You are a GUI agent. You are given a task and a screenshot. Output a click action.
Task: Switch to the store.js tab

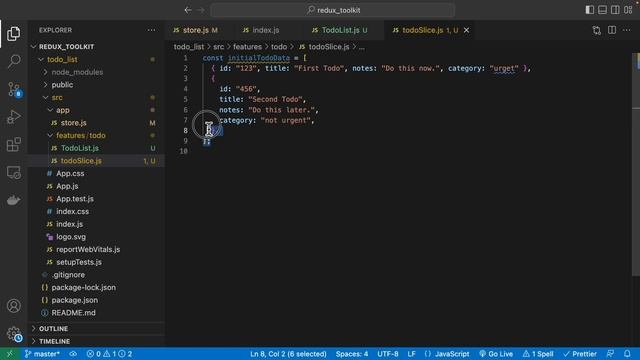[x=195, y=30]
